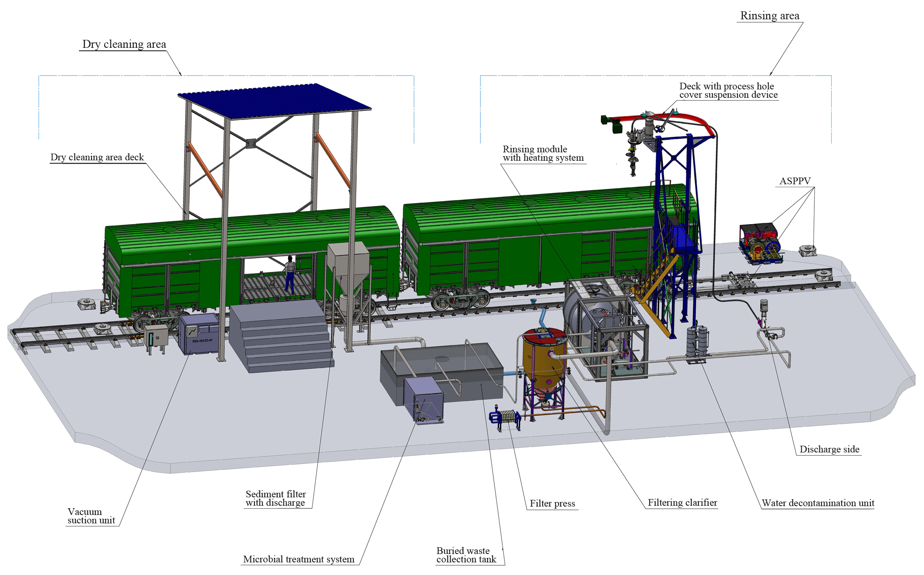Click "Sediment filter with discharge" label
Viewport: 924px width, 575px height.
pos(276,499)
